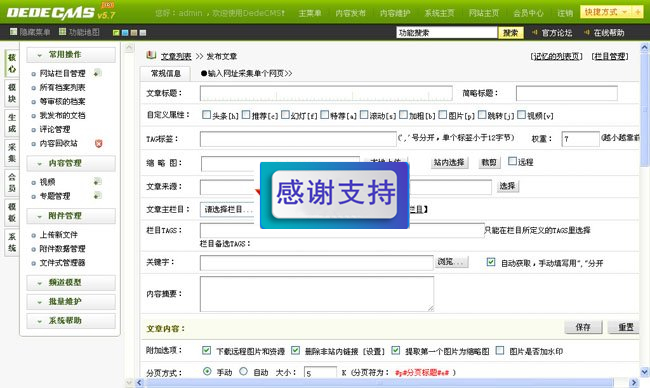This screenshot has height=388, width=650.
Task: Check the 加粗[b] attribute box
Action: 403,114
